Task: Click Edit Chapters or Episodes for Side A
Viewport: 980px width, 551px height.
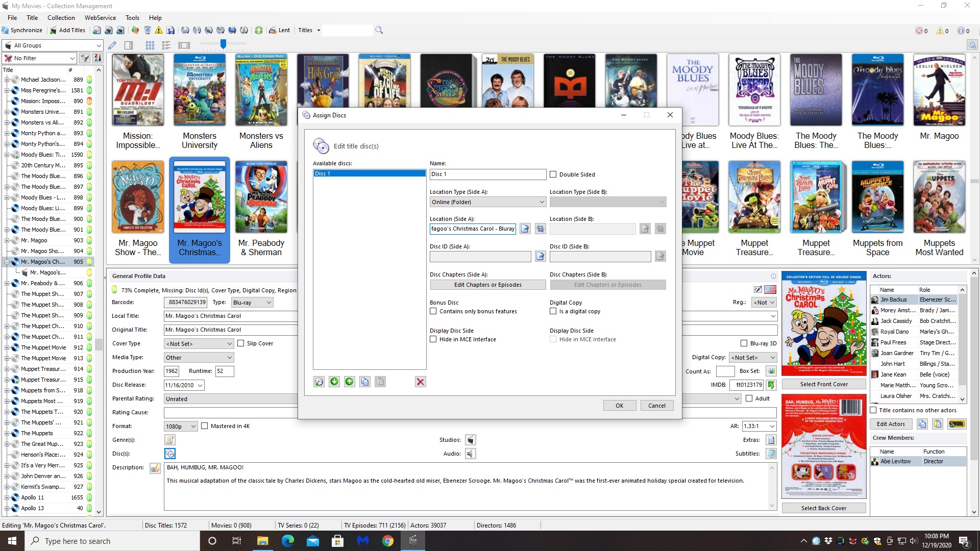Action: (x=488, y=285)
